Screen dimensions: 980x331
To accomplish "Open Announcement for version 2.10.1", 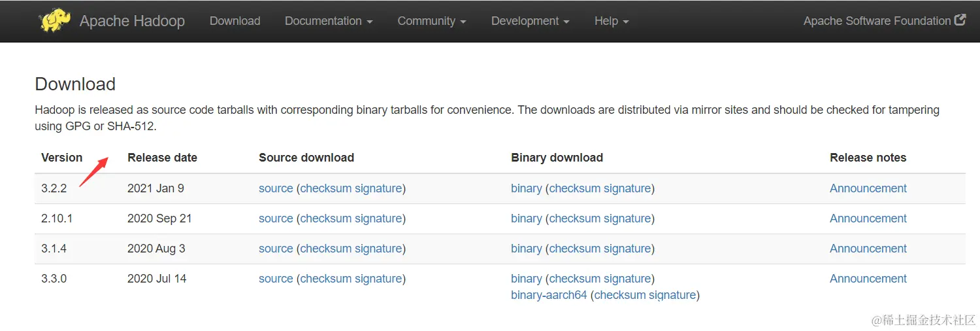I will [x=868, y=218].
